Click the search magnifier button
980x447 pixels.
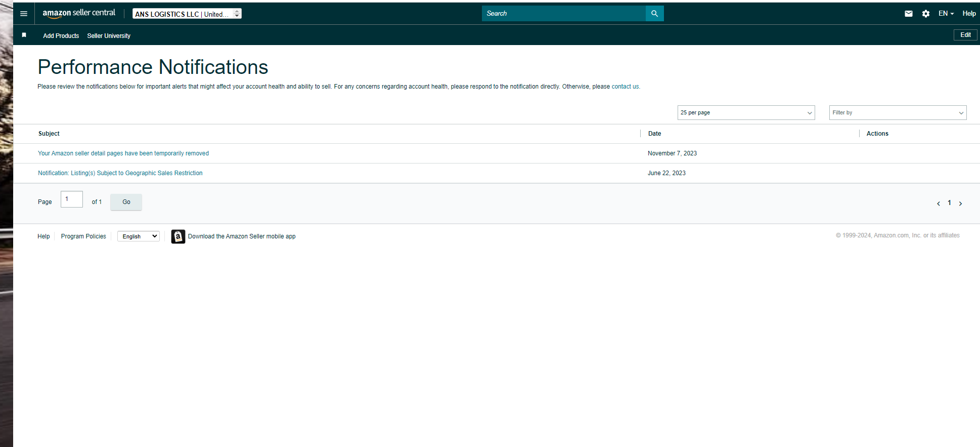tap(654, 14)
